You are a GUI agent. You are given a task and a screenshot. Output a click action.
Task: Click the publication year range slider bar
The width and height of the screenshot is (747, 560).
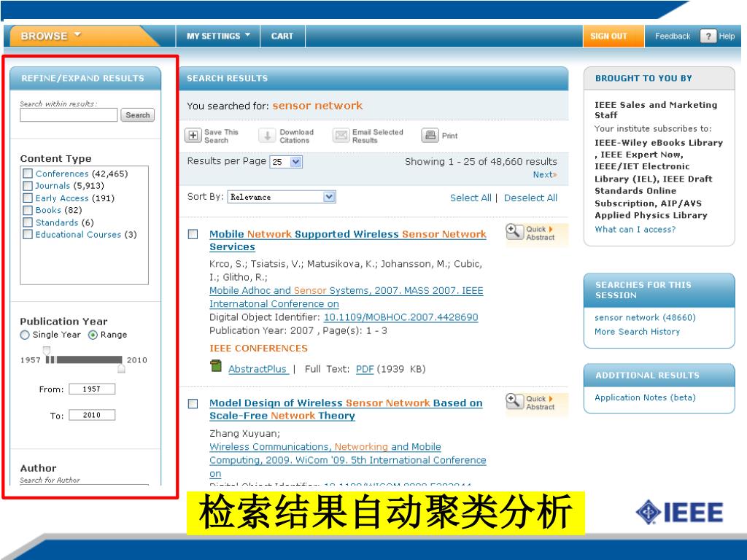85,359
